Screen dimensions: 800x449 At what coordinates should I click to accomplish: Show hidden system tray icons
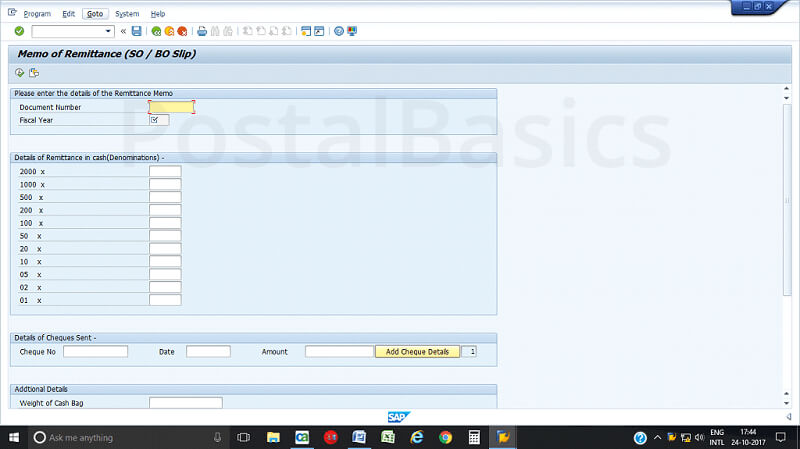tap(657, 438)
